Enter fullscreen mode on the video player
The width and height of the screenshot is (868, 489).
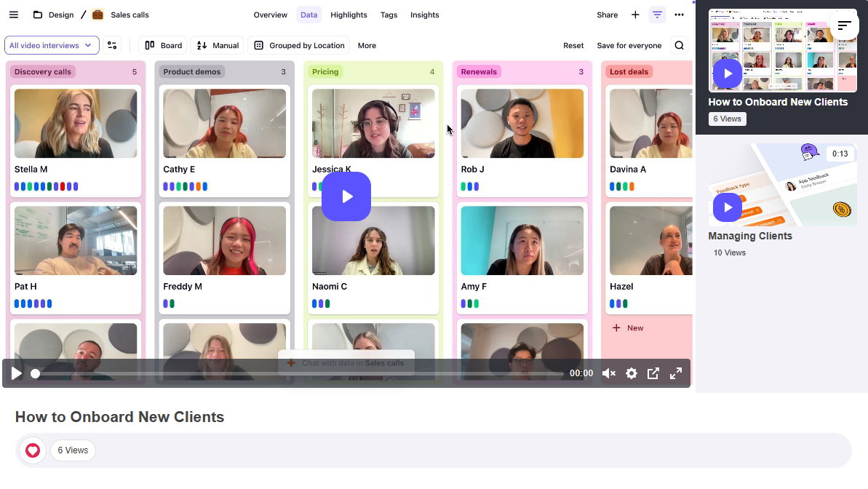pos(676,373)
